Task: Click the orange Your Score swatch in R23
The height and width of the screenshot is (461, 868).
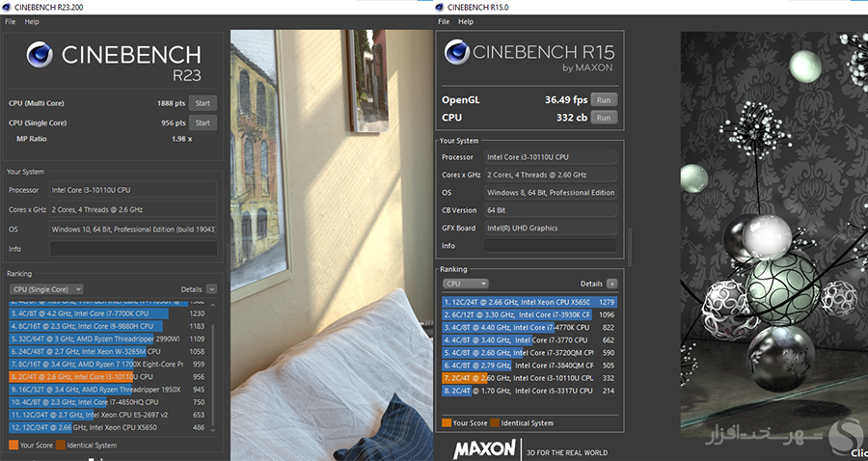Action: click(x=14, y=445)
